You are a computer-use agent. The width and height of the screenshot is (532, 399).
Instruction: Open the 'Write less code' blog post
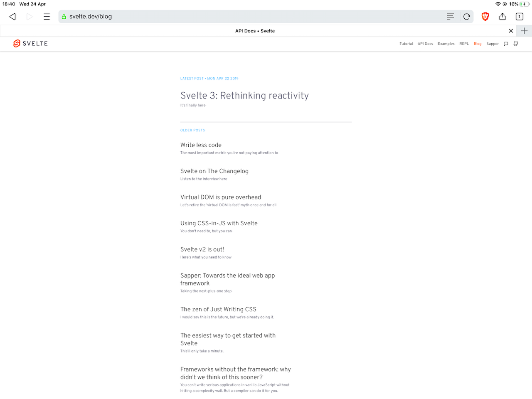pos(201,145)
